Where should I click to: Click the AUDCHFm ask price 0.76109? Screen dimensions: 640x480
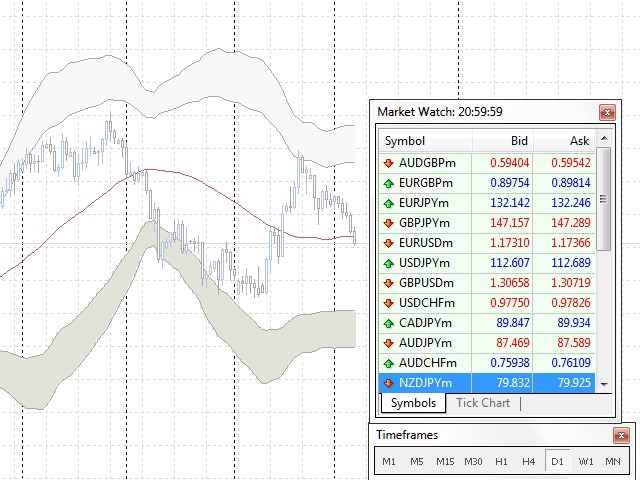[x=571, y=363]
